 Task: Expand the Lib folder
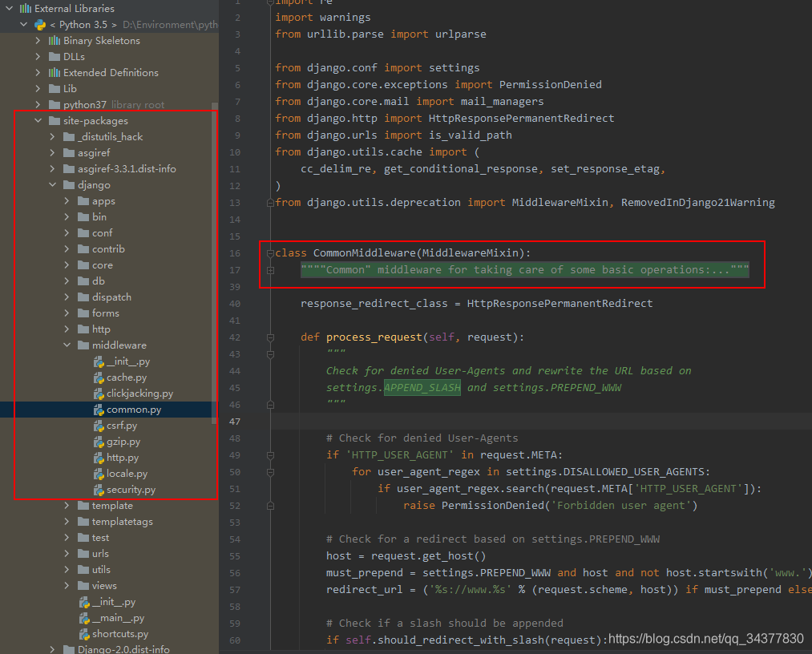pos(38,88)
